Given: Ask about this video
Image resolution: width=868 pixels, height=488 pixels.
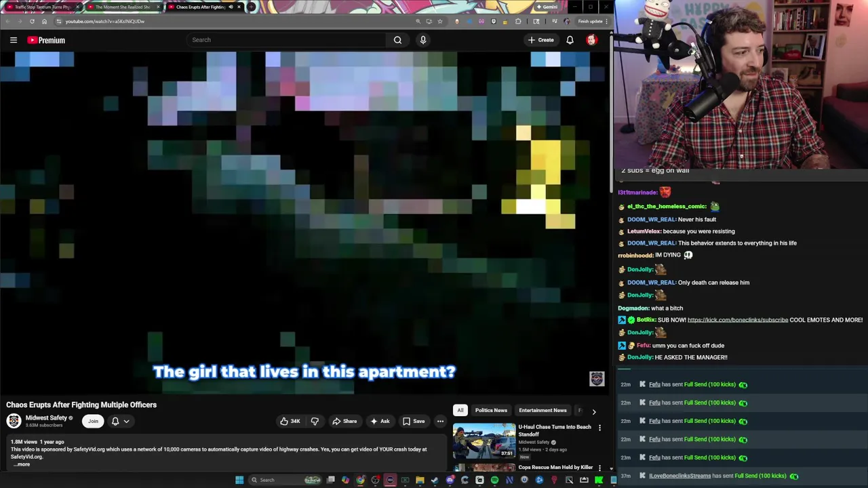Looking at the screenshot, I should click(x=380, y=421).
